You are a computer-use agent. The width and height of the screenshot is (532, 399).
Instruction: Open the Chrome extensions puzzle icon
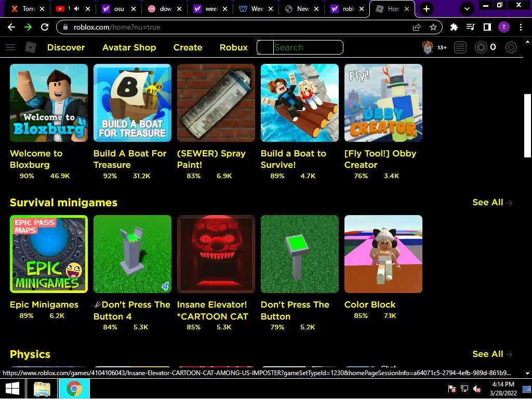tap(454, 27)
